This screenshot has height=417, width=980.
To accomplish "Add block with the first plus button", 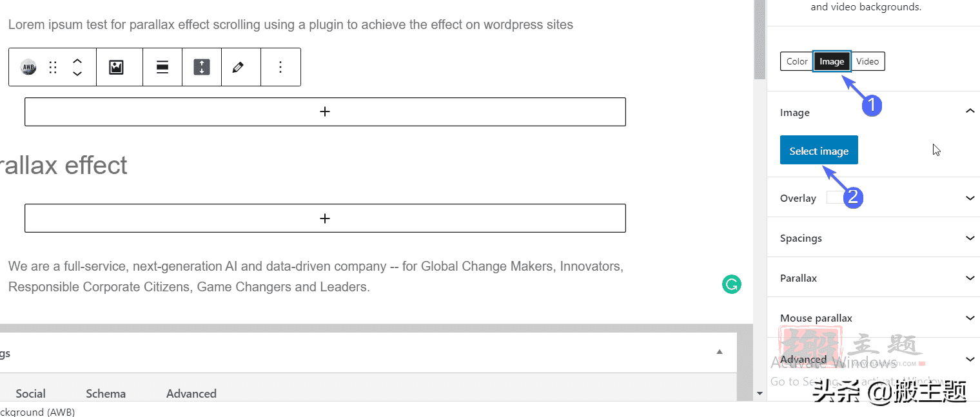I will 325,112.
